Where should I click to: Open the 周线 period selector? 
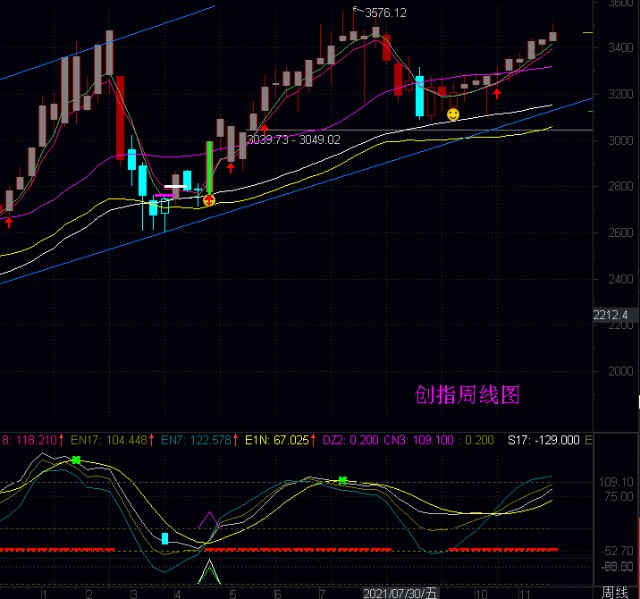coord(615,593)
